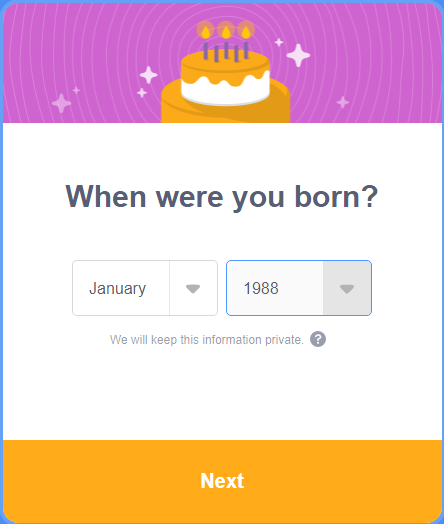Screen dimensions: 444x524
Task: Click the leftmost candle flame
Action: (x=205, y=32)
